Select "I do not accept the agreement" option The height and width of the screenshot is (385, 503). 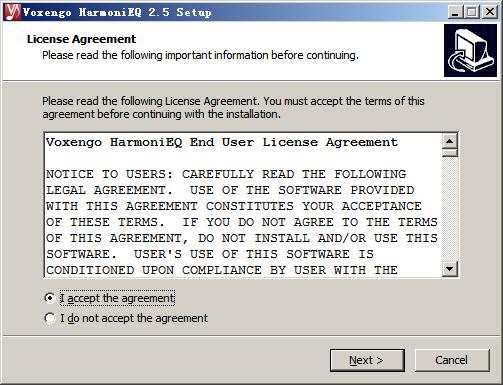point(50,318)
